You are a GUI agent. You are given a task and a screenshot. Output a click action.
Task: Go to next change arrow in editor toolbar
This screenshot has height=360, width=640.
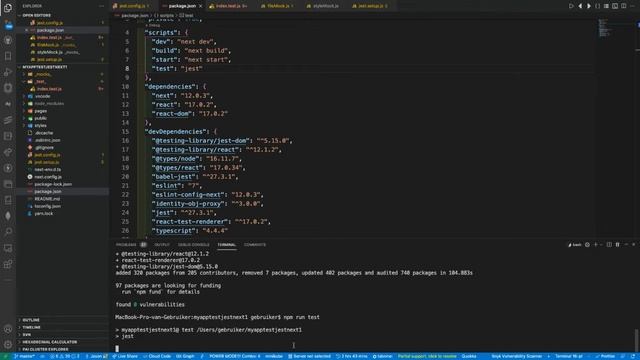[589, 6]
